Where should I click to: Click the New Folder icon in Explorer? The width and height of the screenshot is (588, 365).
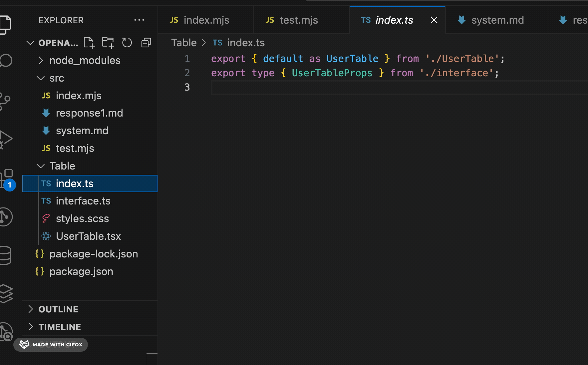[x=108, y=43]
